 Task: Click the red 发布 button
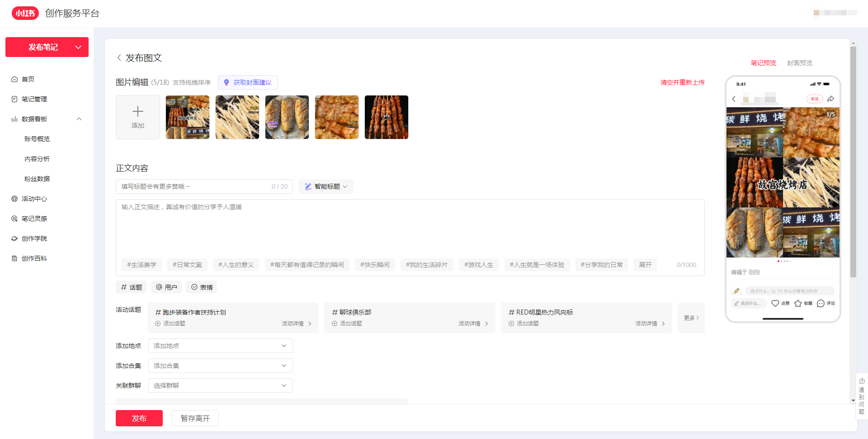tap(139, 418)
